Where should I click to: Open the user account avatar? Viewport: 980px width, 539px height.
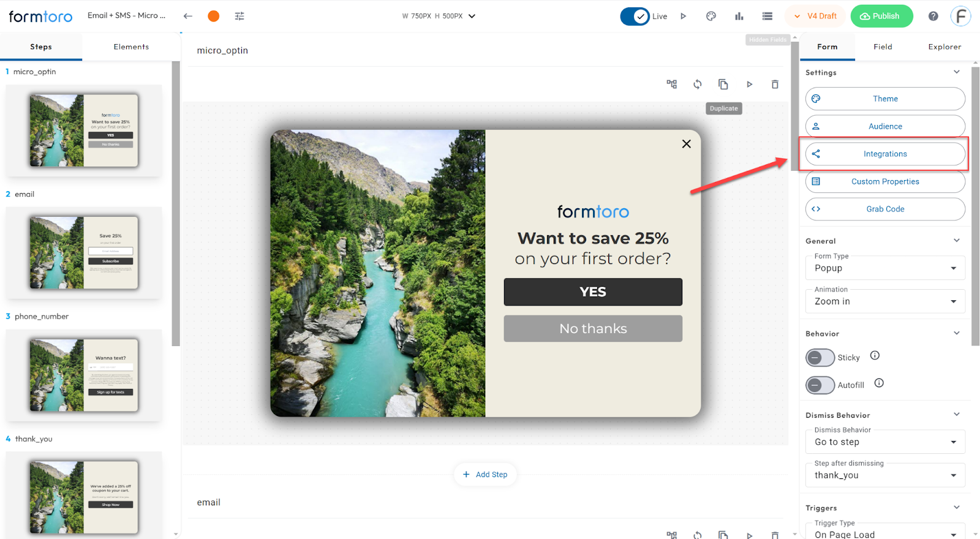click(x=961, y=16)
